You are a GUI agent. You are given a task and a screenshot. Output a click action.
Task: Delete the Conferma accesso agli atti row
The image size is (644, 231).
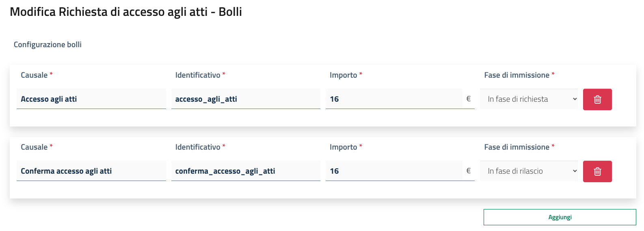tap(597, 171)
